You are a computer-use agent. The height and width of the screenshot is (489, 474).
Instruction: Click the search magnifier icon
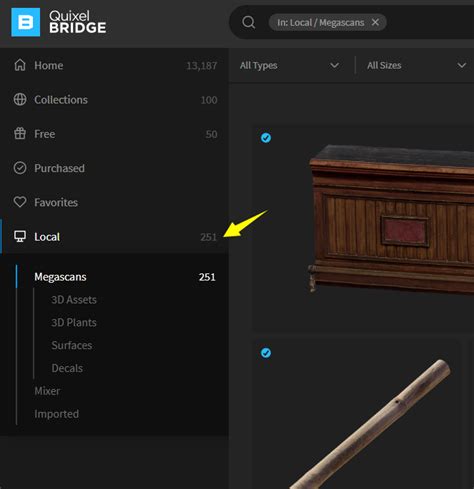click(x=248, y=22)
